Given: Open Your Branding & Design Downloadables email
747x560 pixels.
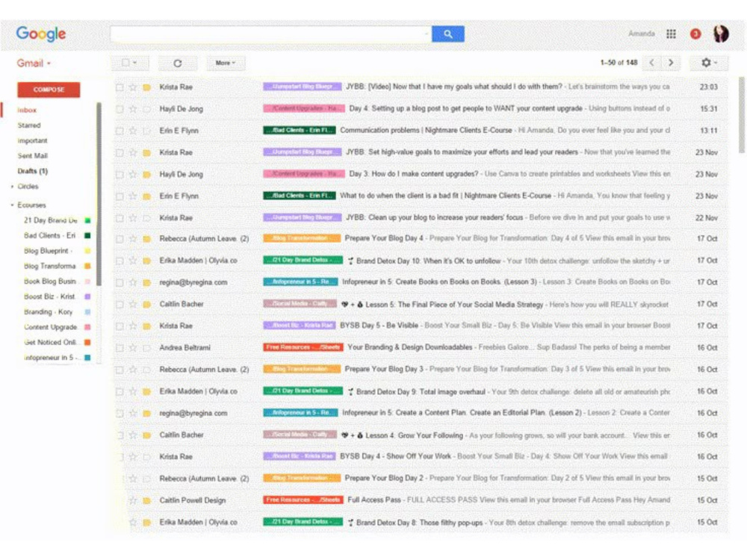Looking at the screenshot, I should click(x=409, y=348).
